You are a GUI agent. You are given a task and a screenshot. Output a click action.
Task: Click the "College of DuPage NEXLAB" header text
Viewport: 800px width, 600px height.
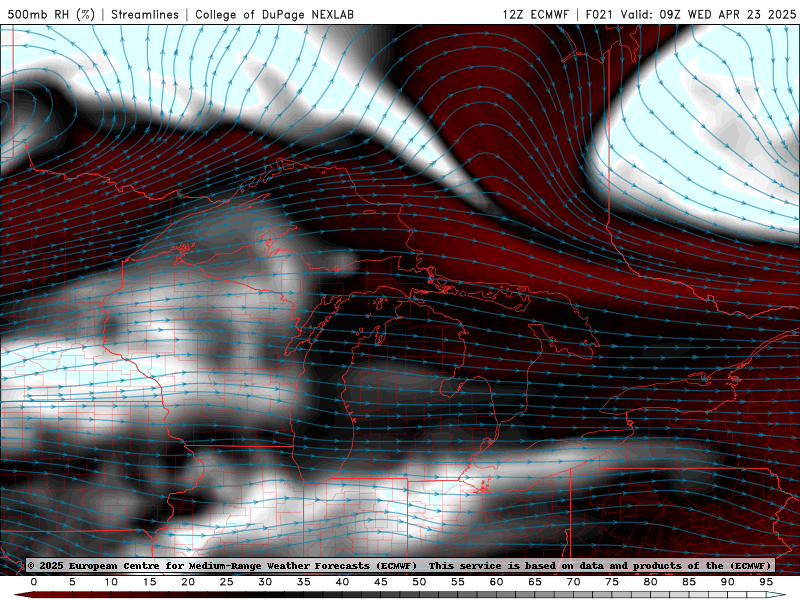(274, 14)
